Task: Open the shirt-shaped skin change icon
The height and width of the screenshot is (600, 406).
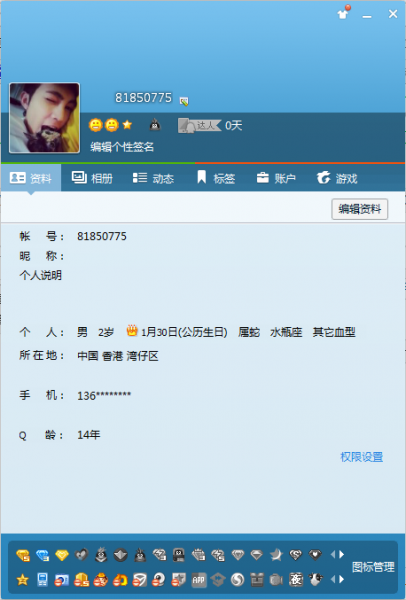Action: pyautogui.click(x=343, y=13)
